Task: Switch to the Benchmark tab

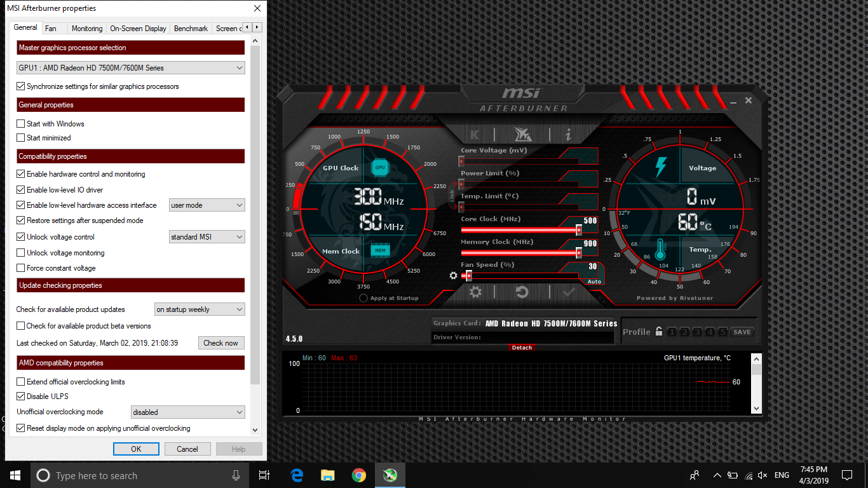Action: coord(191,29)
